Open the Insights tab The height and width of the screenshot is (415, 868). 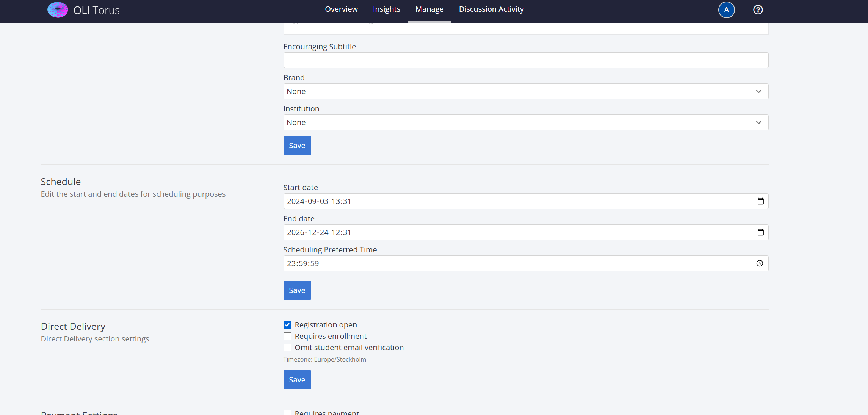tap(386, 9)
